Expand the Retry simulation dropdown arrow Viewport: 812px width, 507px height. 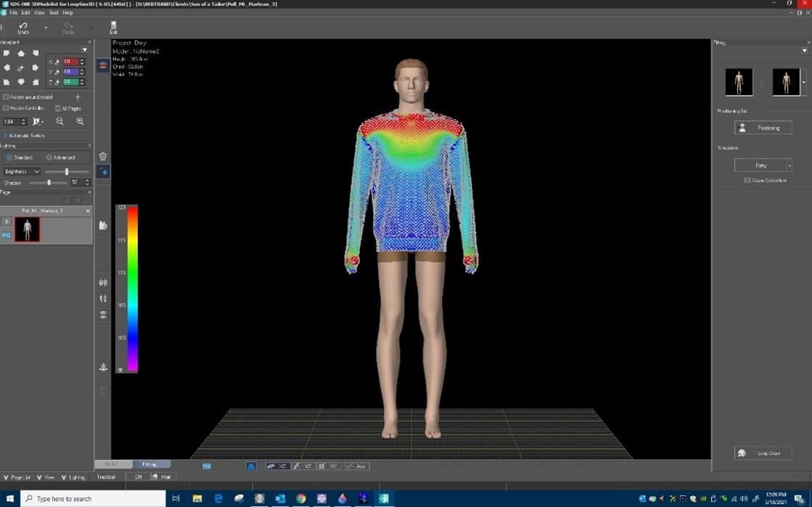point(790,165)
